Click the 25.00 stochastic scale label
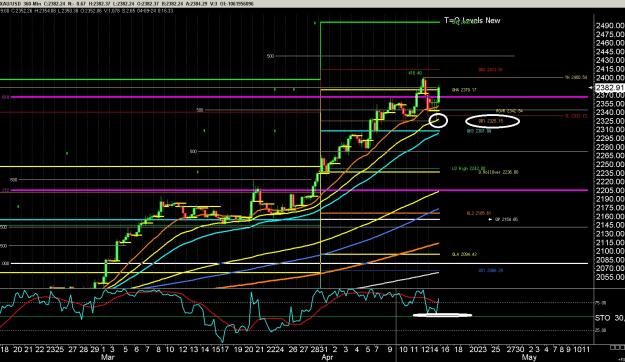The height and width of the screenshot is (362, 625). coord(601,330)
